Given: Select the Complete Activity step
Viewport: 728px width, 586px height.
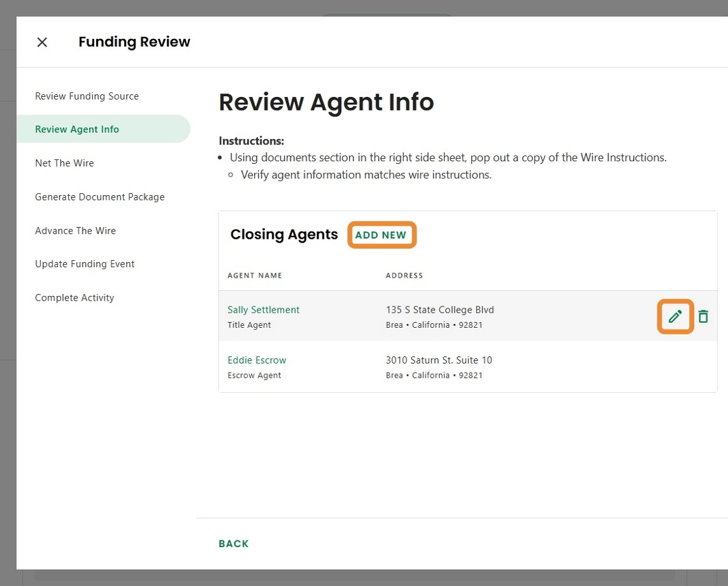Looking at the screenshot, I should point(75,298).
